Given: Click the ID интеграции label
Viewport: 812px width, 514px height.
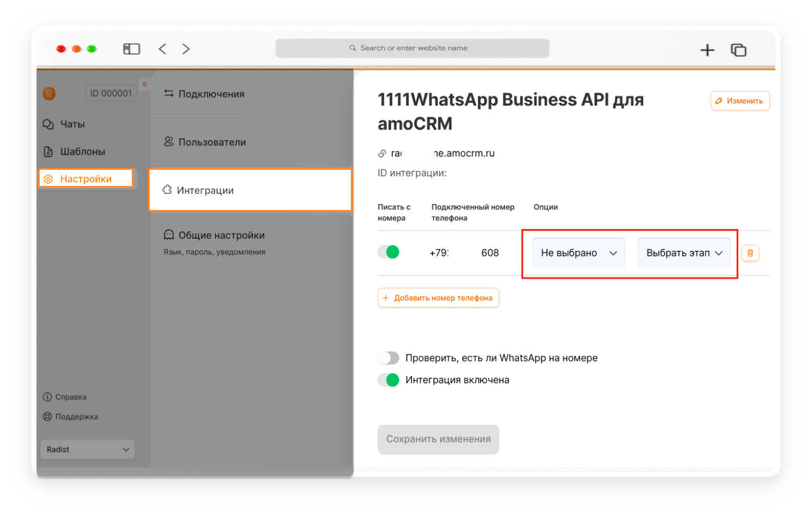Looking at the screenshot, I should point(412,173).
